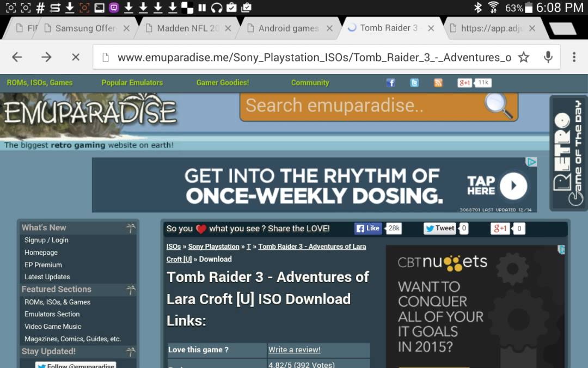Go forward with the browser arrow
588x368 pixels.
coord(46,57)
